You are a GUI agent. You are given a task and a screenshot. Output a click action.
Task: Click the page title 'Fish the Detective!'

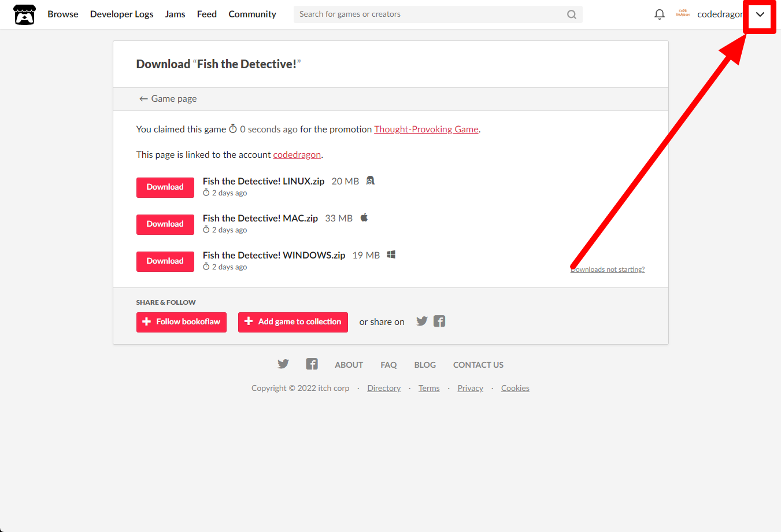247,64
